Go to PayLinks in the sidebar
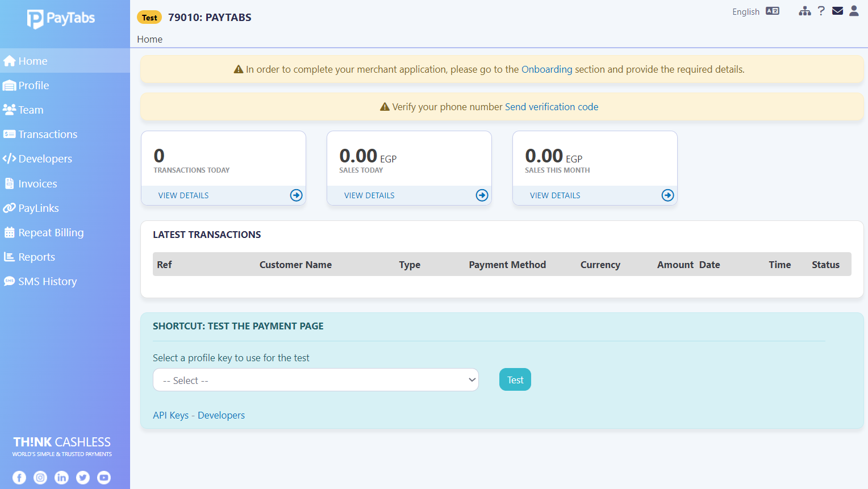This screenshot has height=489, width=868. [x=38, y=208]
